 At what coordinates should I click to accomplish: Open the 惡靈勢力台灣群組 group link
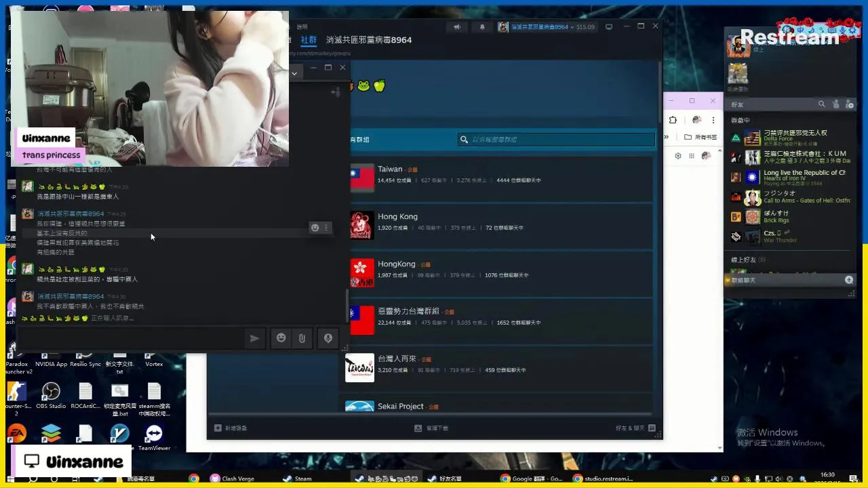408,311
